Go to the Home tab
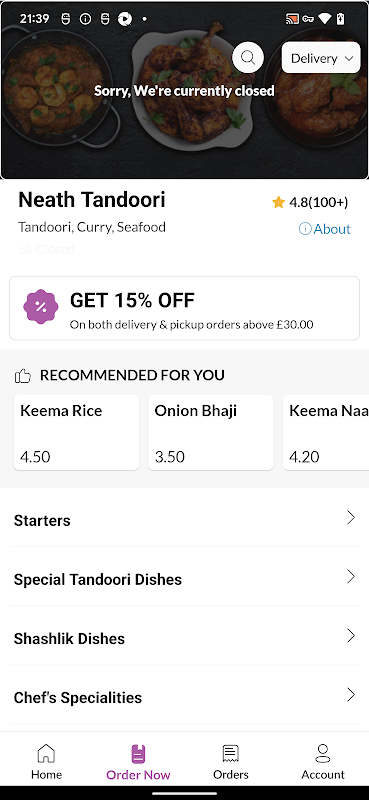 tap(46, 762)
